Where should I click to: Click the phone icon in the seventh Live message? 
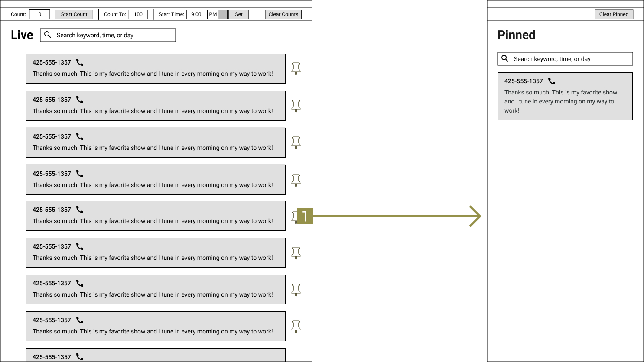coord(80,283)
